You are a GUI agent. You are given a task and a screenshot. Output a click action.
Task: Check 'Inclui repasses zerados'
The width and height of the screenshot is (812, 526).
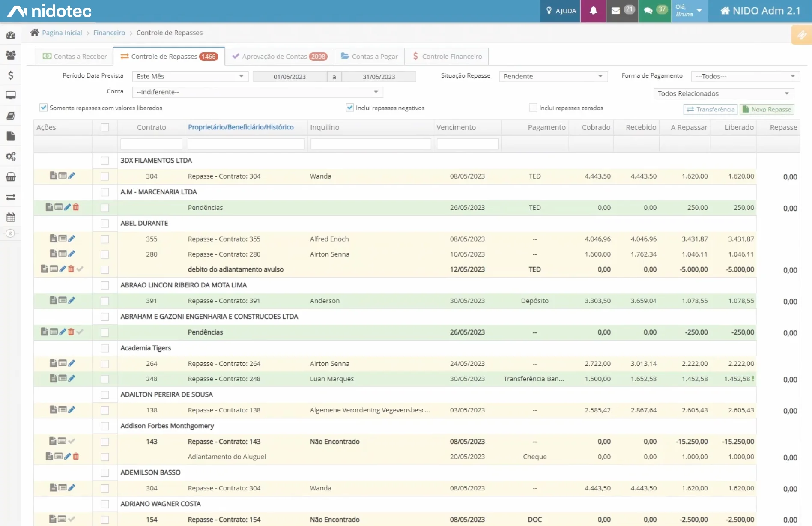[x=533, y=108]
